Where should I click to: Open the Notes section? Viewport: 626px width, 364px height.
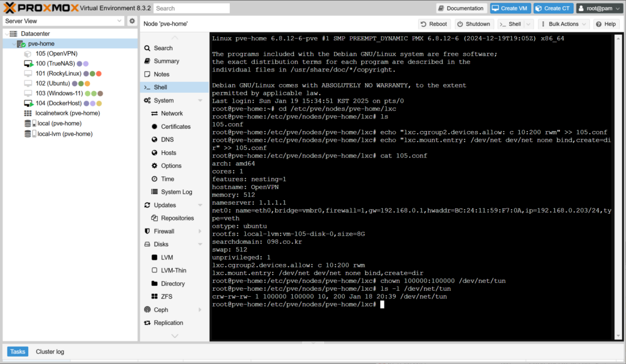(161, 75)
